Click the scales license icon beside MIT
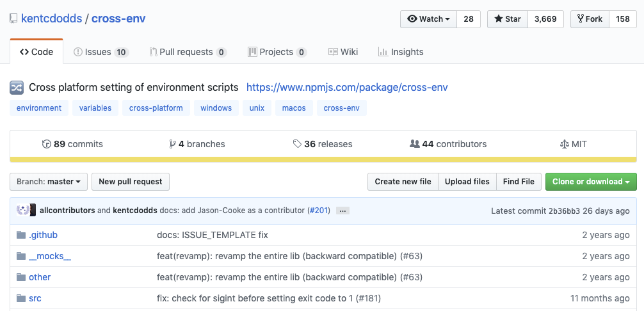The height and width of the screenshot is (311, 644). pyautogui.click(x=564, y=145)
